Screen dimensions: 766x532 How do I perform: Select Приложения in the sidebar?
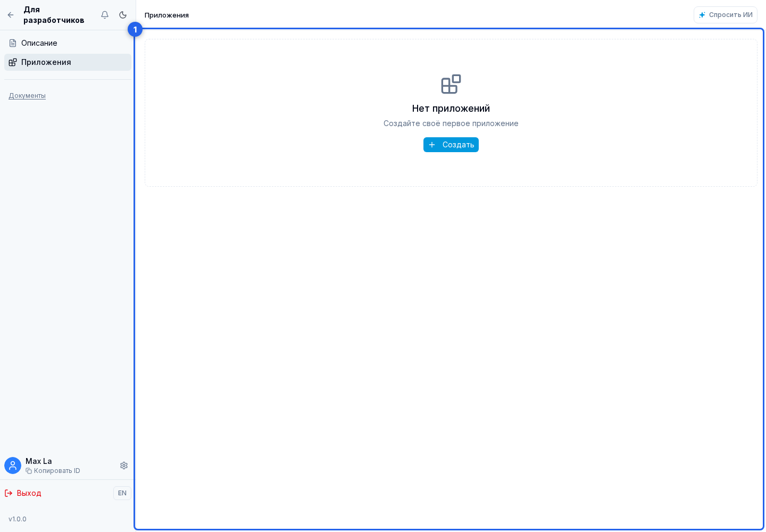tap(68, 62)
